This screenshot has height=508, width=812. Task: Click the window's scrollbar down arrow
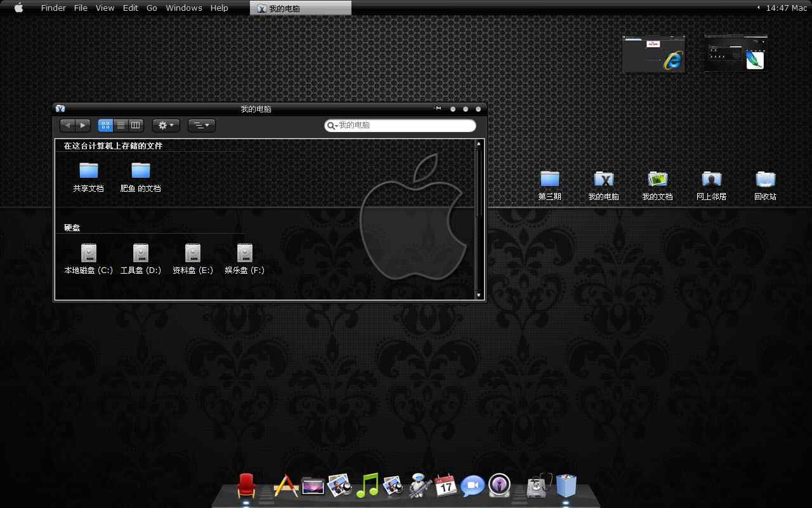tap(479, 295)
